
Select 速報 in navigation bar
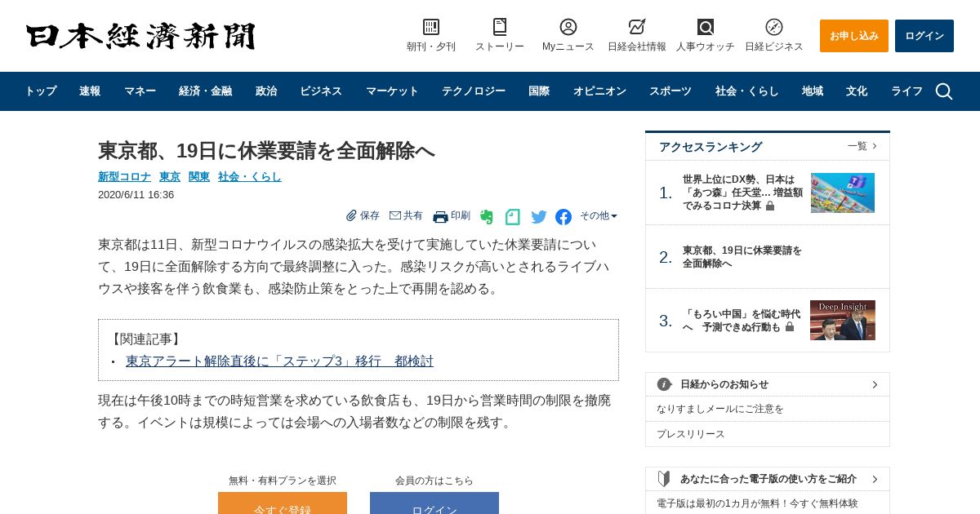[90, 91]
